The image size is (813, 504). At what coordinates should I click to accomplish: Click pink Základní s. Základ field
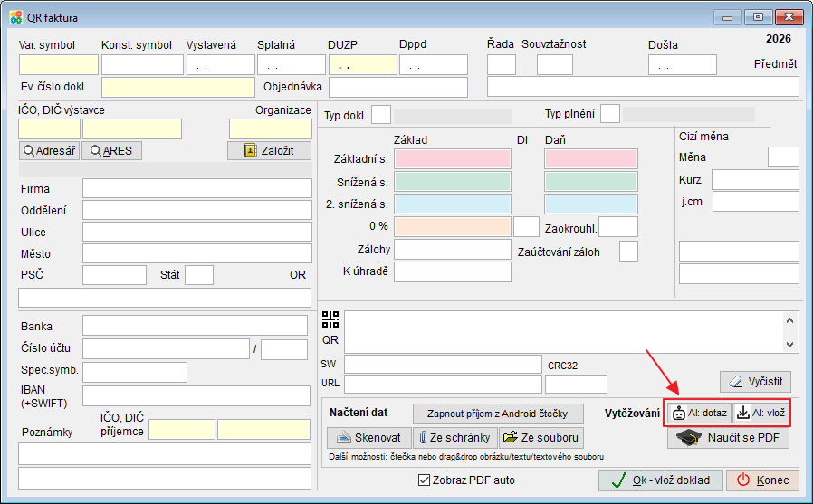tap(453, 159)
